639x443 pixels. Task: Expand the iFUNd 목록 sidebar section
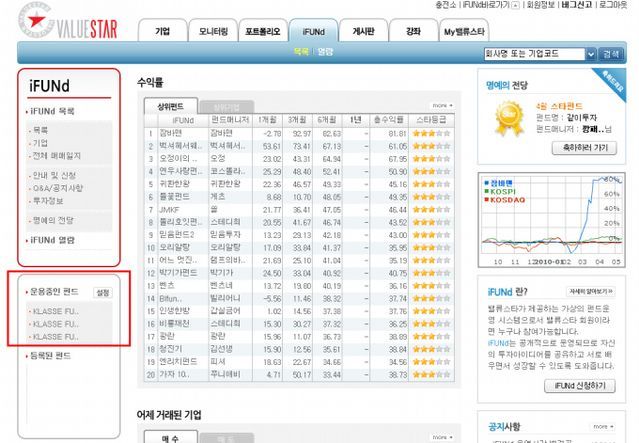[x=51, y=111]
